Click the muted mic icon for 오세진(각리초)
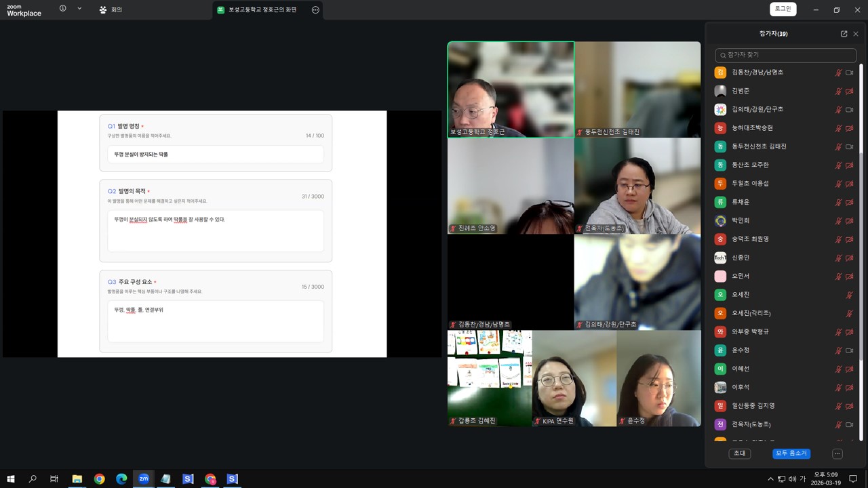The width and height of the screenshot is (868, 488). pos(849,314)
